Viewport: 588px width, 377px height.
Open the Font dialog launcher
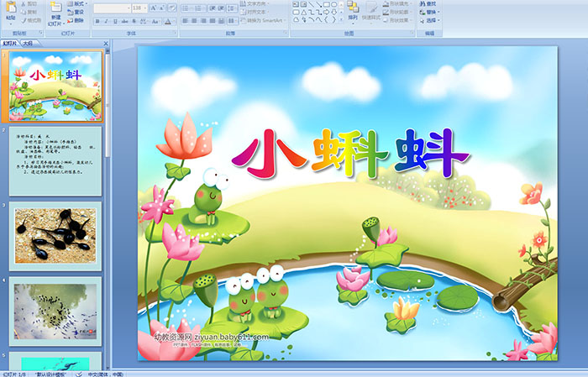coord(175,33)
